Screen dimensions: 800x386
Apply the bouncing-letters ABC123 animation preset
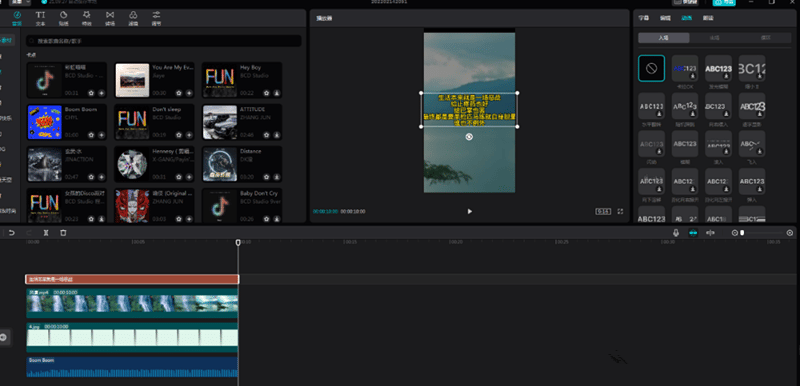click(x=685, y=106)
